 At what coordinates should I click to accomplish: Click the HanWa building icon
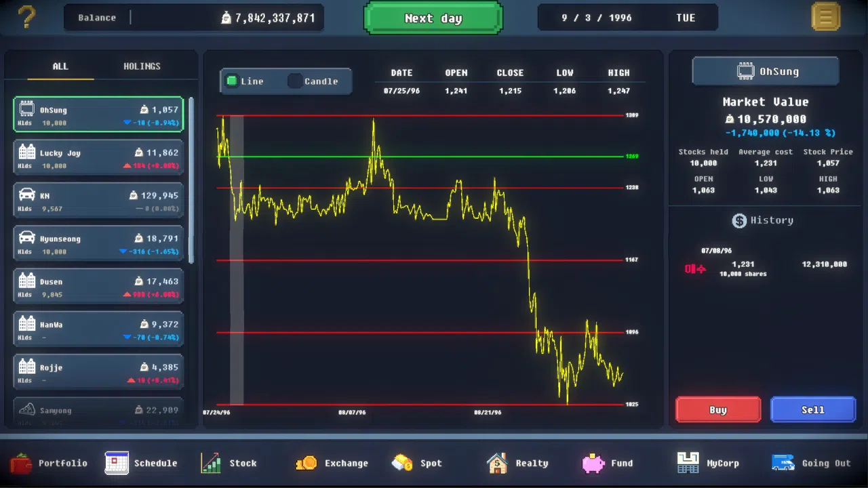(27, 323)
